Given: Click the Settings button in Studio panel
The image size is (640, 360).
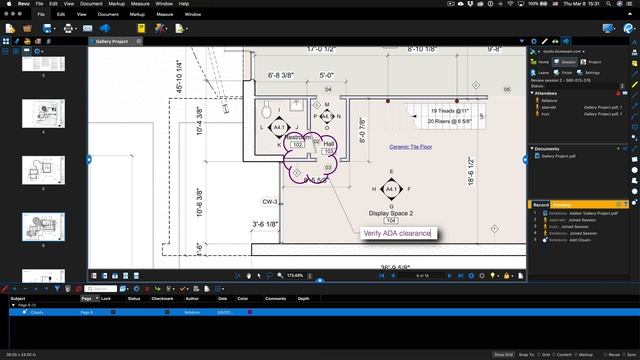Looking at the screenshot, I should [588, 73].
